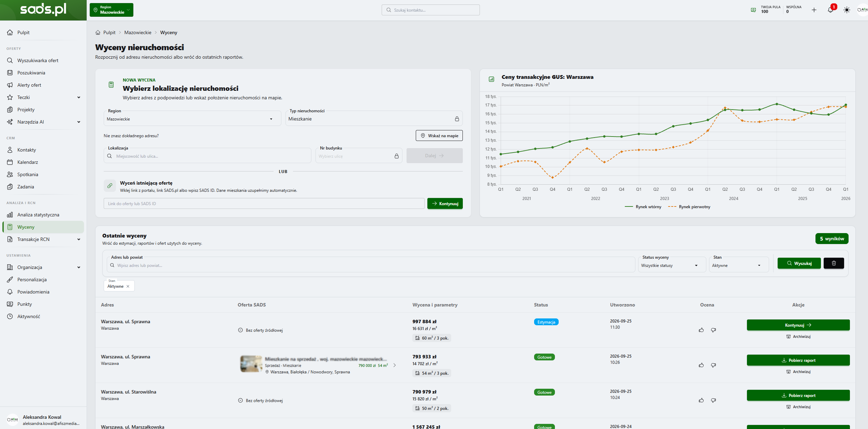Image resolution: width=868 pixels, height=429 pixels.
Task: Expand the Transakcje RCN submenu
Action: (79, 239)
